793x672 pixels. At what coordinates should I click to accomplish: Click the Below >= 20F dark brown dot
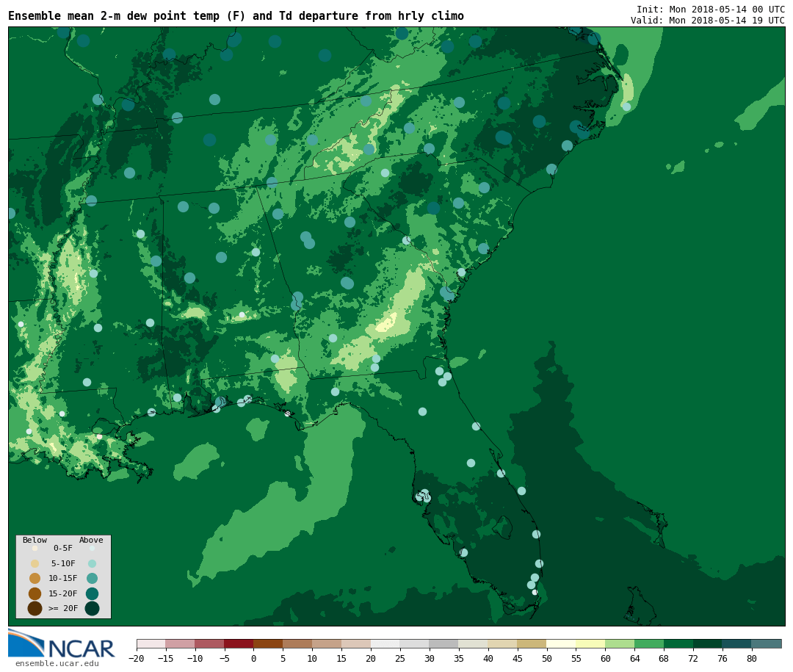point(35,608)
